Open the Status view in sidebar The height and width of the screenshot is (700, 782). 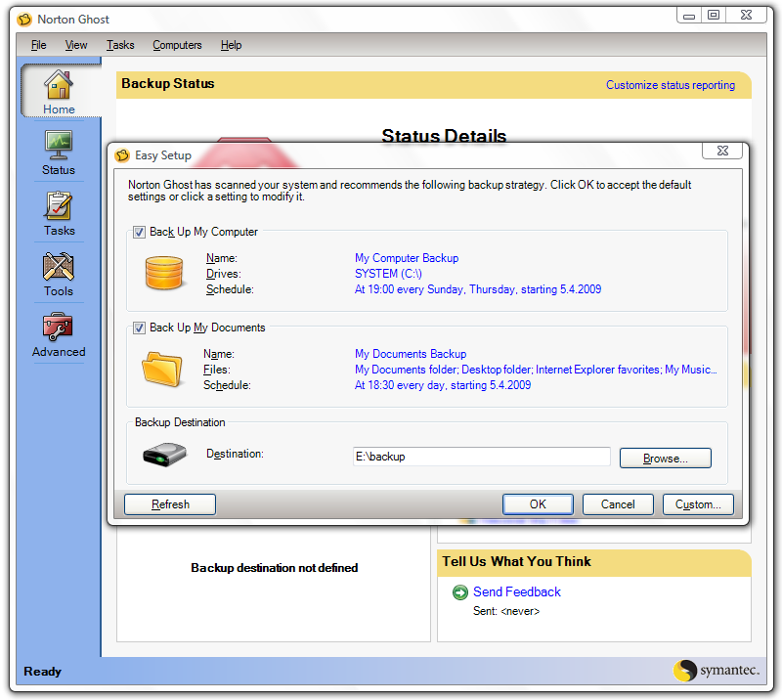59,153
